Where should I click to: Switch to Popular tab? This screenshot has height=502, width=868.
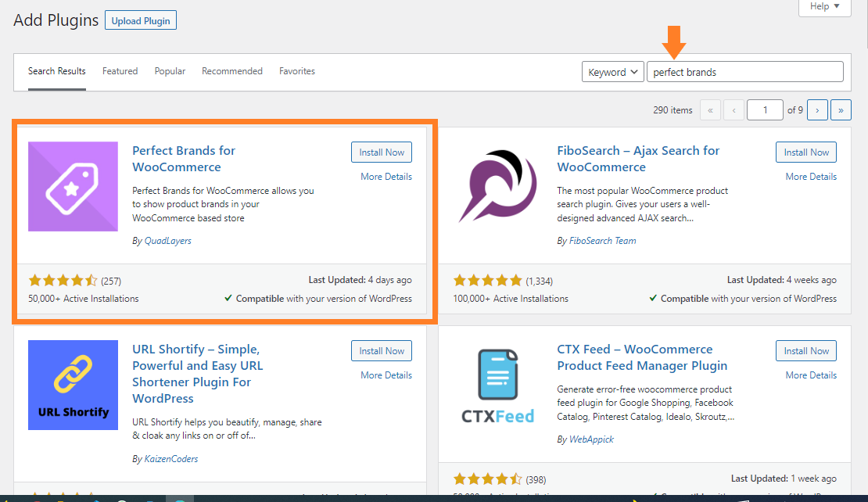(170, 71)
